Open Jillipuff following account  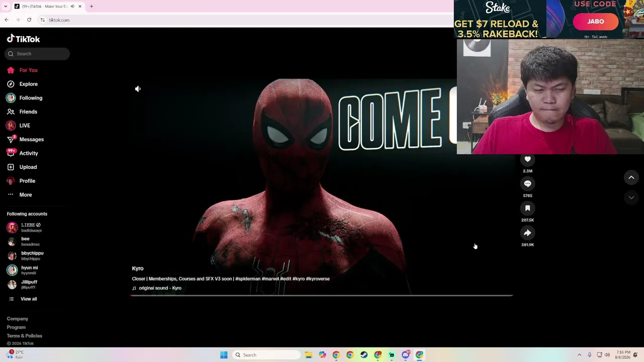point(23,284)
